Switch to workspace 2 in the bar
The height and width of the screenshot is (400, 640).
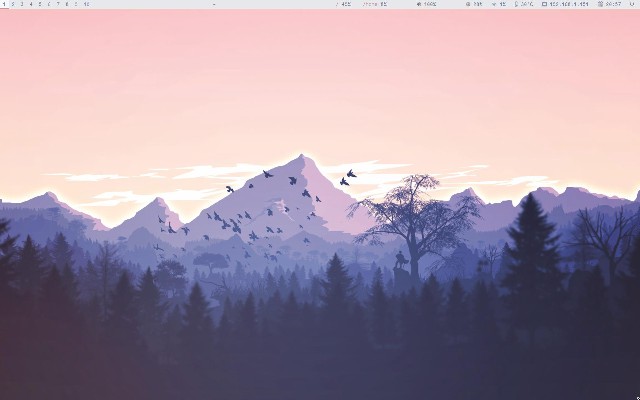tap(13, 4)
